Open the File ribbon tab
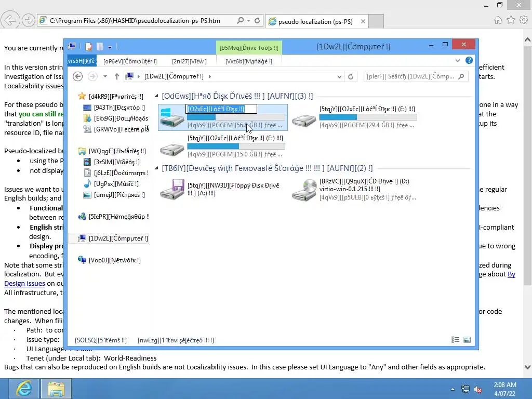Image resolution: width=532 pixels, height=399 pixels. pos(82,61)
